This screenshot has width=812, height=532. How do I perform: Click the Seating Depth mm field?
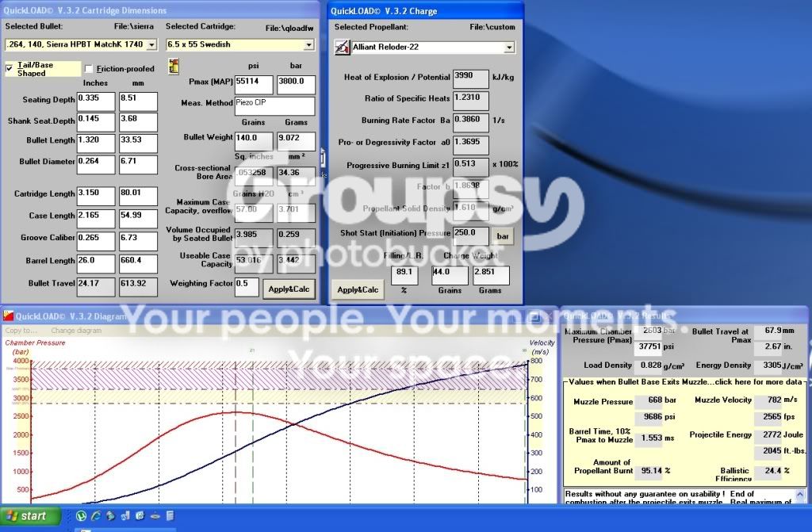(138, 101)
